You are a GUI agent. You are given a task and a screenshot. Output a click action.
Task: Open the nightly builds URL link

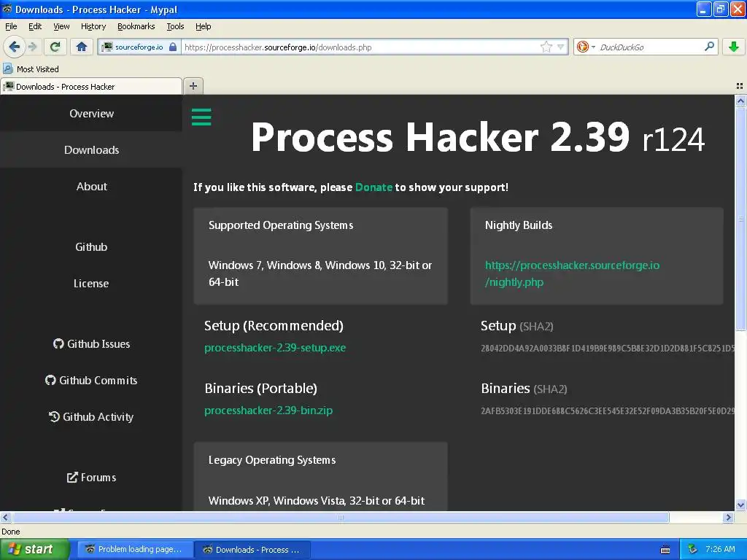click(x=572, y=273)
